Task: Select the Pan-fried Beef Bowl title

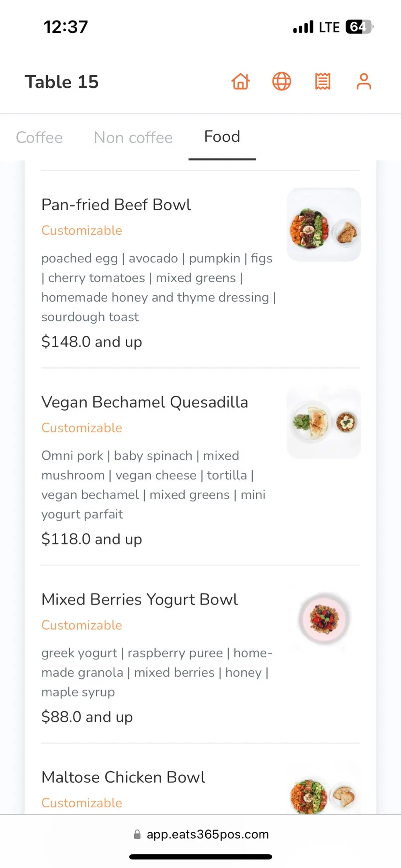Action: click(116, 205)
